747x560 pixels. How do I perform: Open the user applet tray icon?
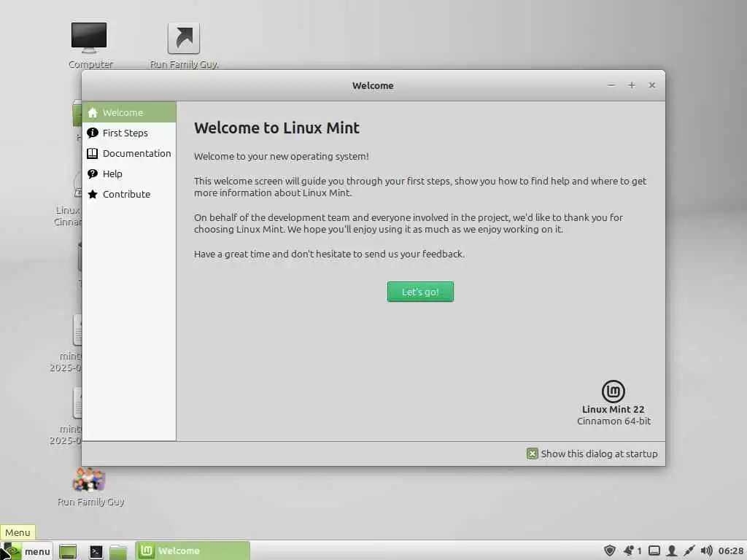tap(672, 551)
